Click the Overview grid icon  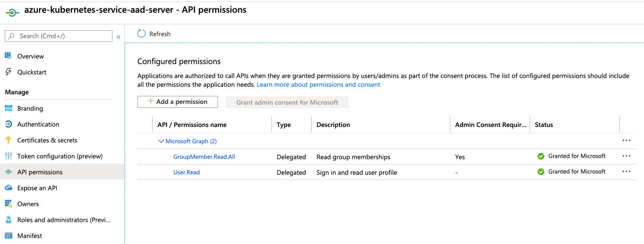click(x=8, y=56)
